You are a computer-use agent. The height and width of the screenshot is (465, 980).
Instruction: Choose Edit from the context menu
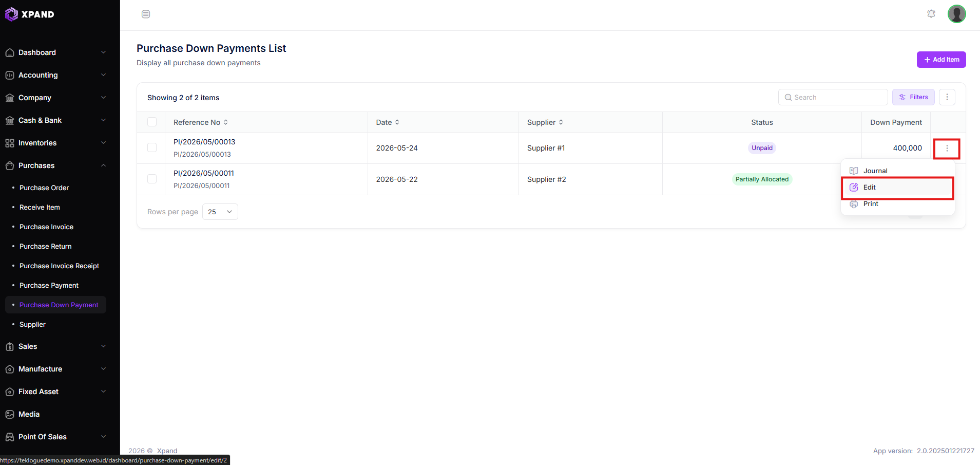click(898, 188)
